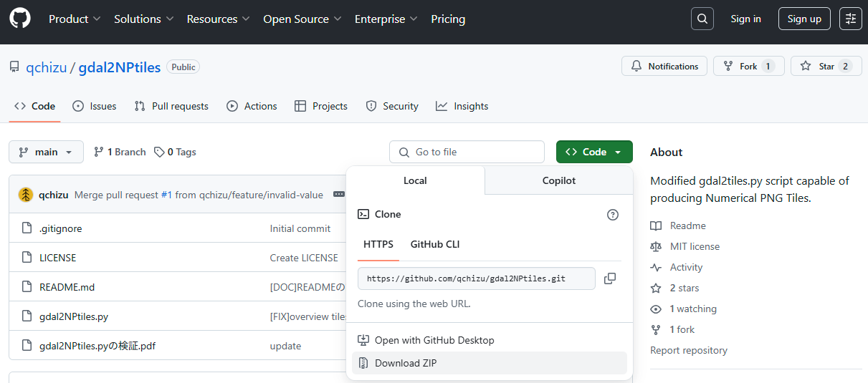Click the terminal Clone icon
Screen dimensions: 868x383
coord(363,214)
